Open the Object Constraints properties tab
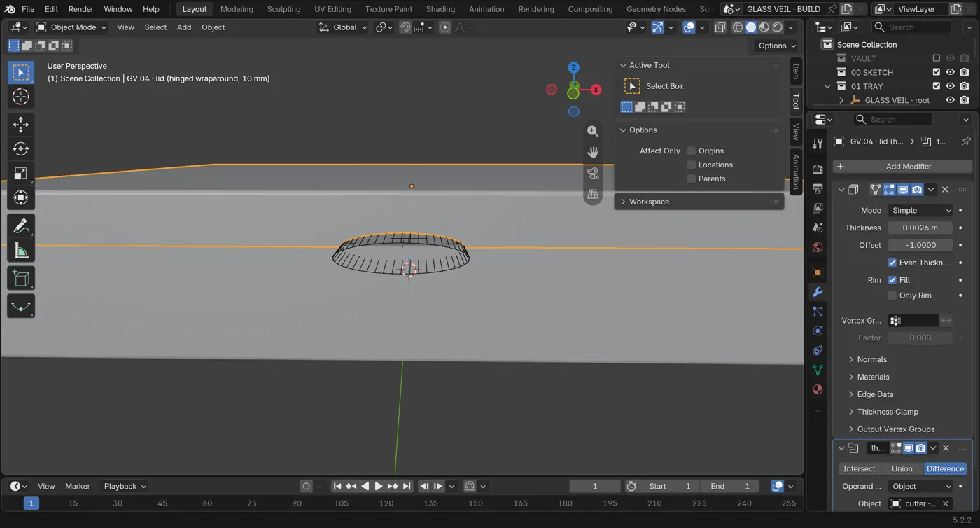The width and height of the screenshot is (980, 528). coord(818,350)
